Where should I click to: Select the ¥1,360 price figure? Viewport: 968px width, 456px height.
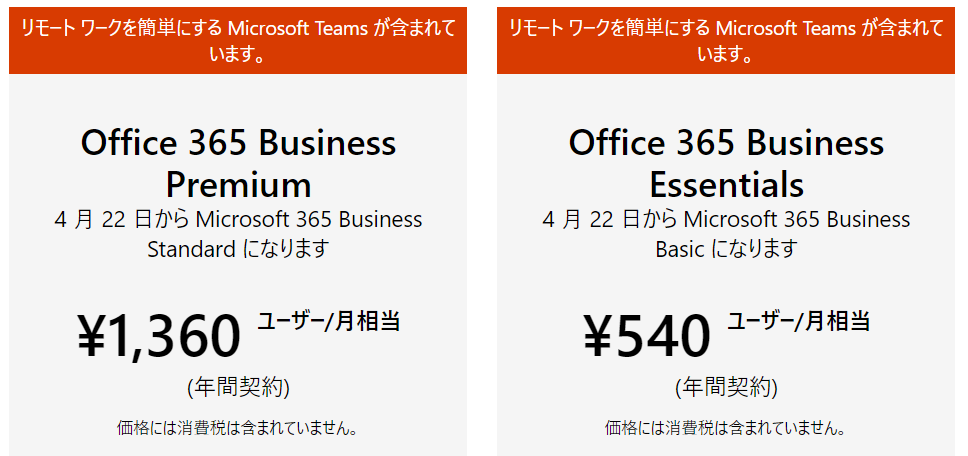coord(159,336)
